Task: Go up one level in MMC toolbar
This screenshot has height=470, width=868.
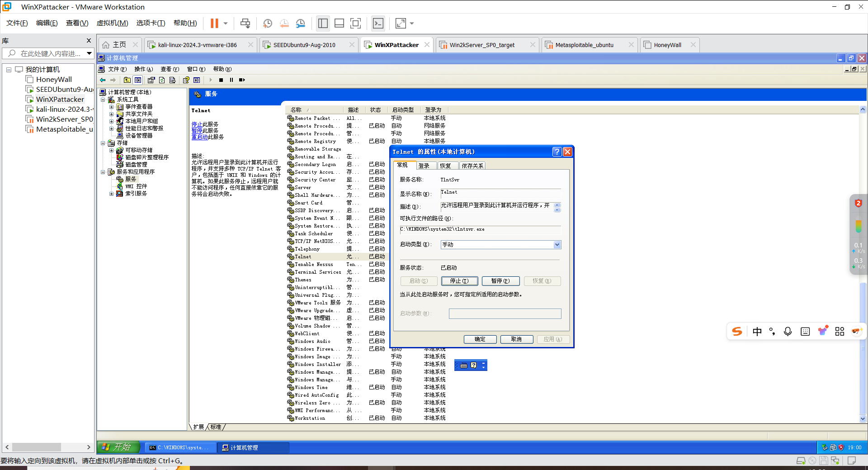Action: pyautogui.click(x=127, y=80)
